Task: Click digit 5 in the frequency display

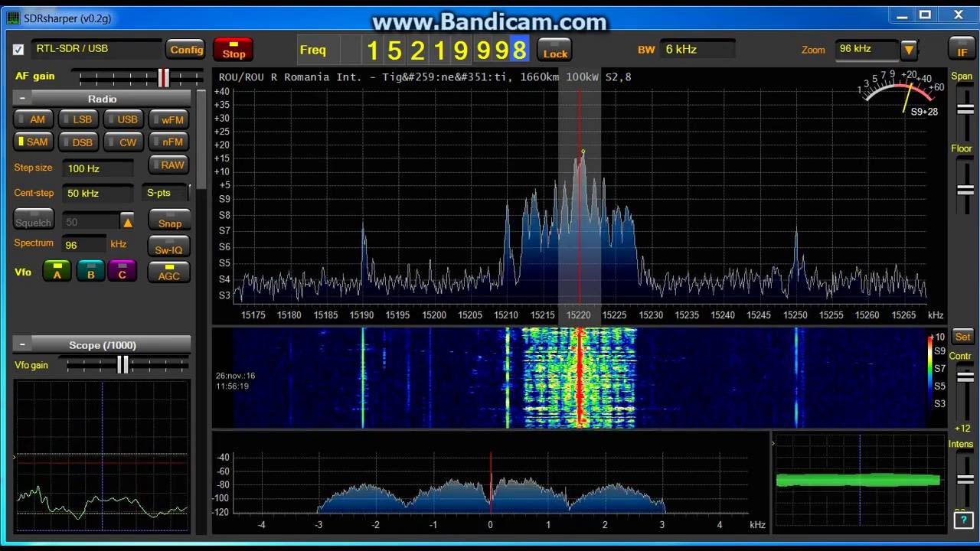Action: [394, 51]
